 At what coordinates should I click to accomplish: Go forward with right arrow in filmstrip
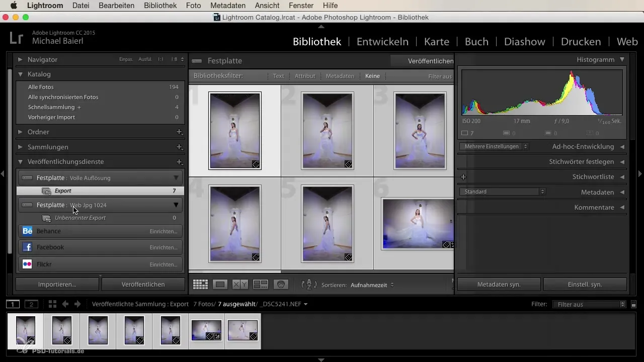(x=77, y=304)
